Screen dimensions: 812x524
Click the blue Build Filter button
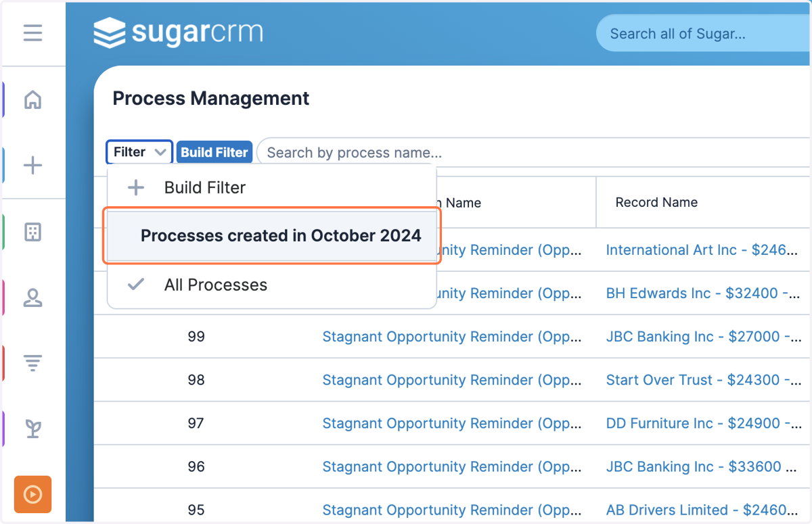click(215, 152)
